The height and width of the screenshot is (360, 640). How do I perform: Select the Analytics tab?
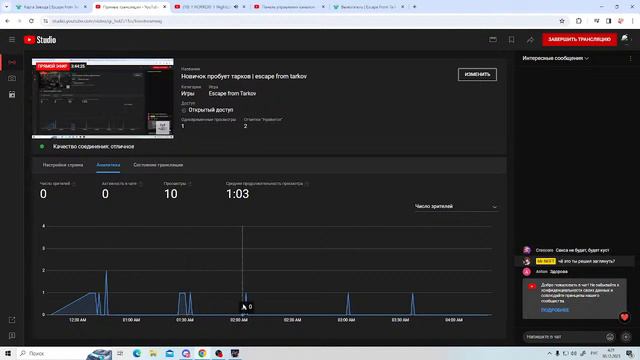108,165
